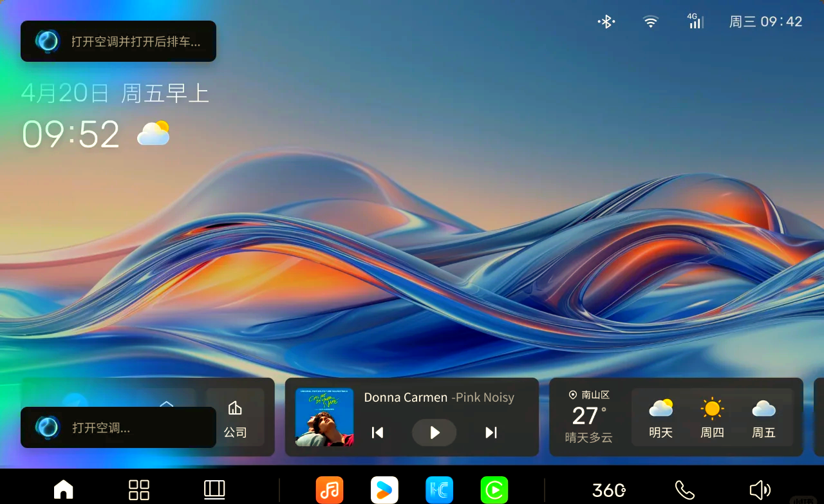Go to the Home screen icon
The image size is (824, 504).
(63, 490)
